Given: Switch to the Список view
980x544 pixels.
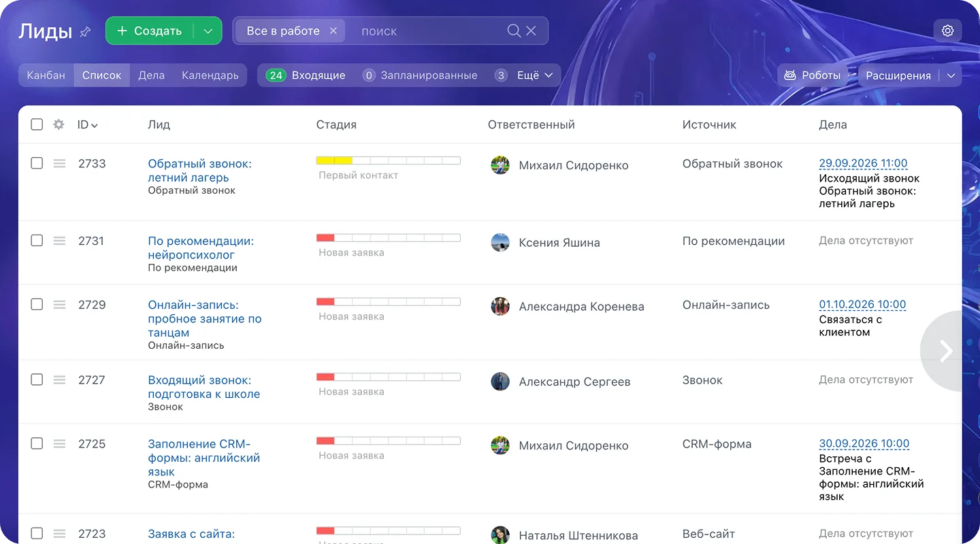Looking at the screenshot, I should tap(101, 75).
